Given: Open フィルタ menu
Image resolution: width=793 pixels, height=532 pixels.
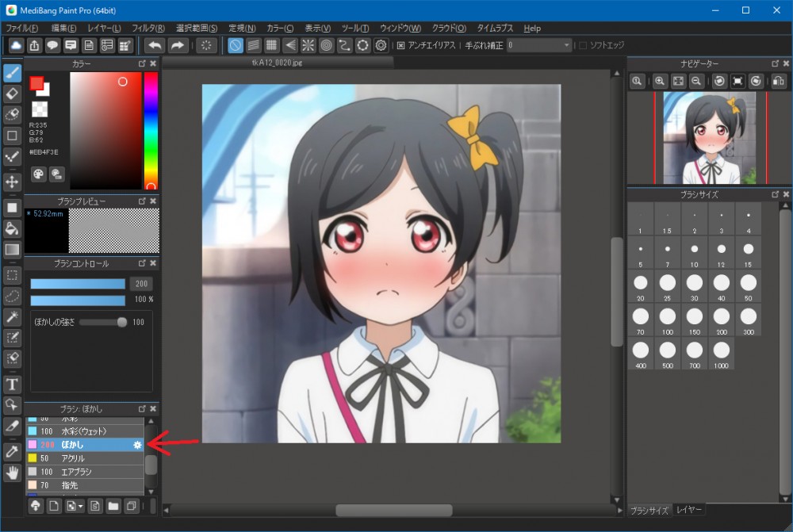Looking at the screenshot, I should coord(148,29).
